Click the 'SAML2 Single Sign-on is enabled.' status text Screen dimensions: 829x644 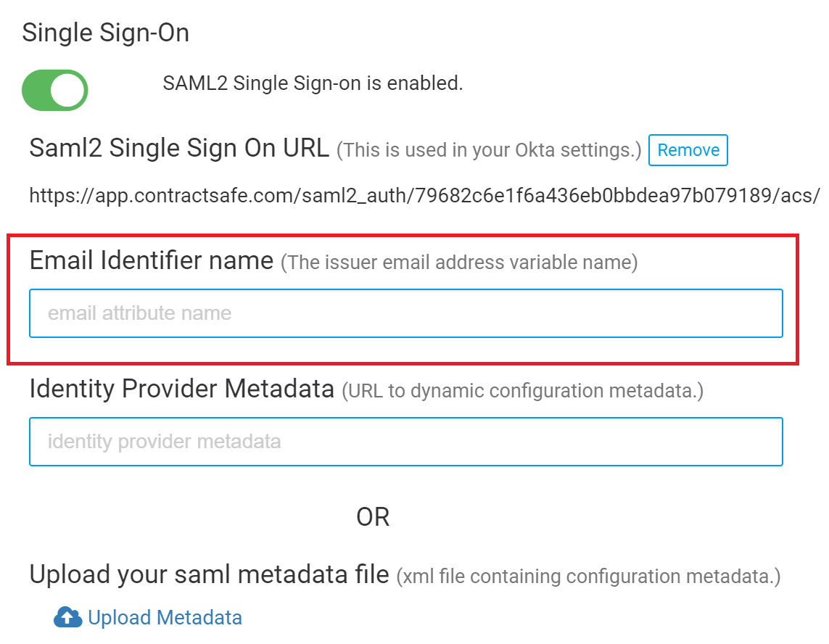(x=313, y=83)
